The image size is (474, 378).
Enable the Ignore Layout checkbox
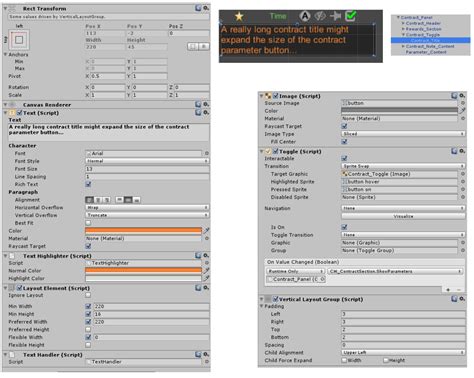tap(88, 295)
